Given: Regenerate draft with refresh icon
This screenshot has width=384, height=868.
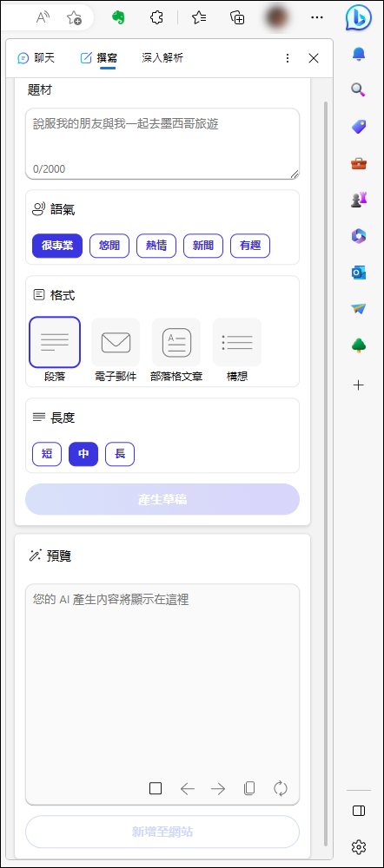Looking at the screenshot, I should pyautogui.click(x=281, y=788).
